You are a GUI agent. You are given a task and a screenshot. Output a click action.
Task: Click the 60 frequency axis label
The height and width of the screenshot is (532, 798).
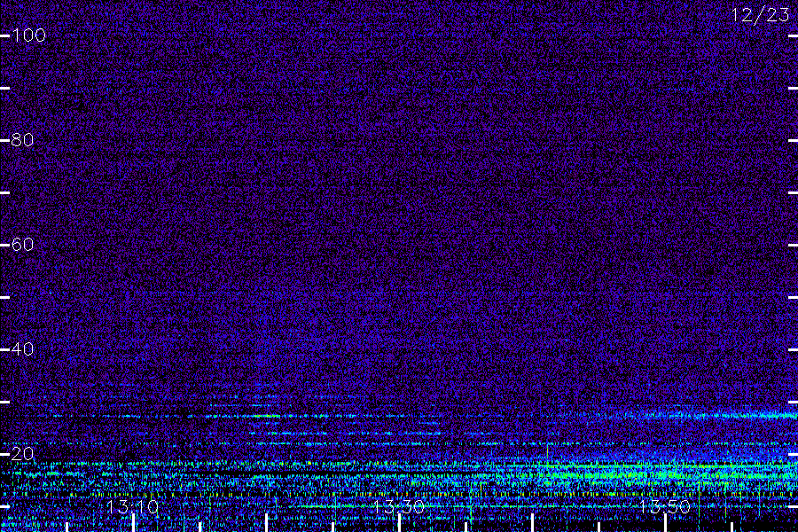[x=22, y=245]
